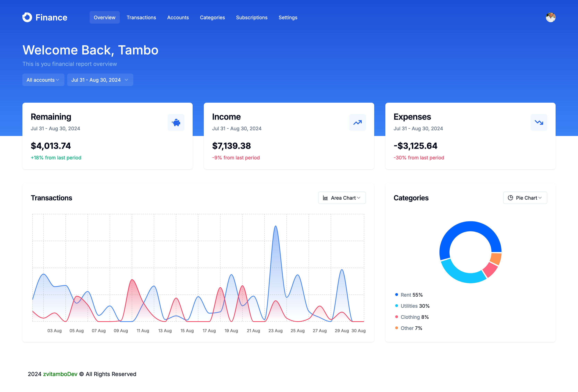Click the pie chart icon in Categories
Image resolution: width=578 pixels, height=392 pixels.
click(510, 198)
